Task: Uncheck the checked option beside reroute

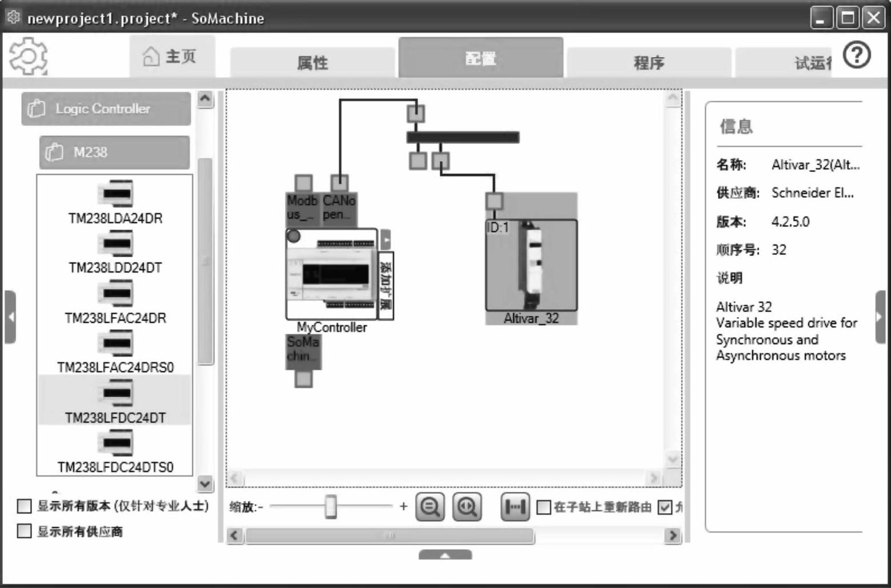Action: [665, 507]
